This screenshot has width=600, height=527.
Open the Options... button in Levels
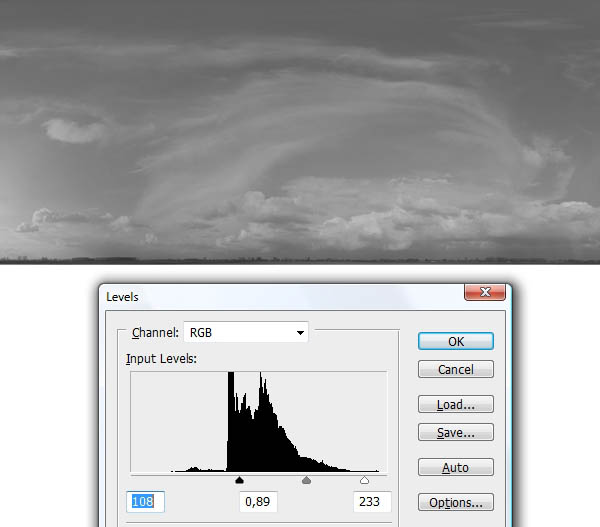pos(456,503)
